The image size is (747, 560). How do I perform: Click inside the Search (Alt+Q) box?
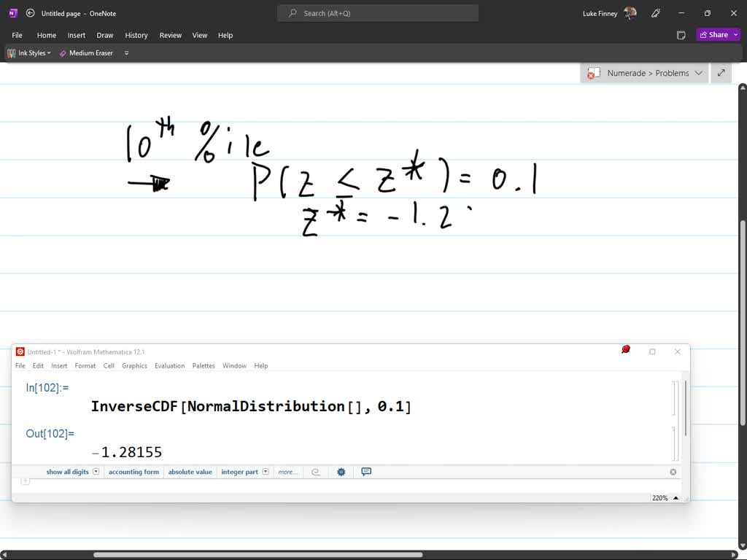377,12
